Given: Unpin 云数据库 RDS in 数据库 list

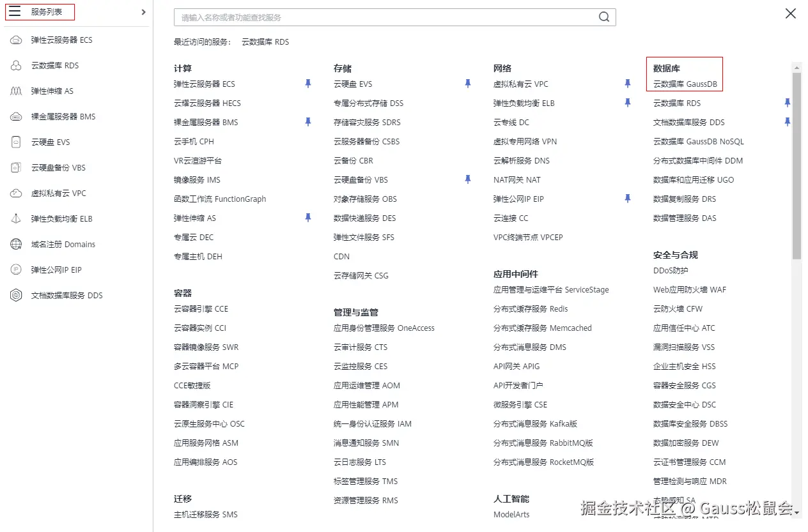Looking at the screenshot, I should coord(788,103).
